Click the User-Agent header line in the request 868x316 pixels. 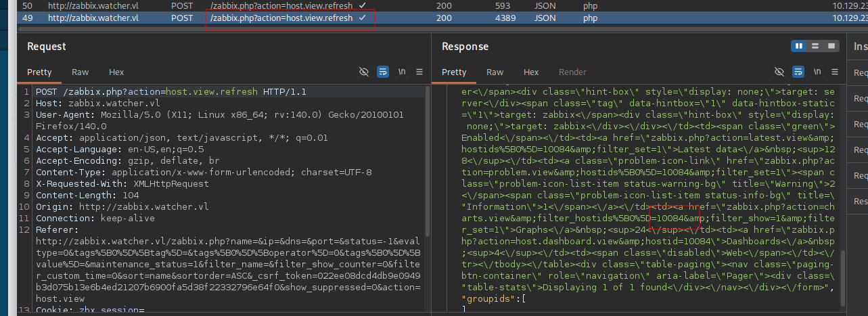coord(219,120)
